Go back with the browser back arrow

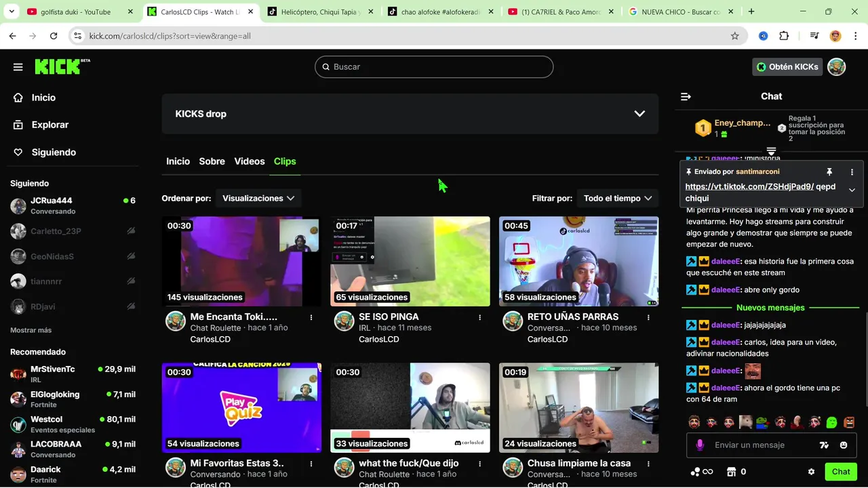12,36
